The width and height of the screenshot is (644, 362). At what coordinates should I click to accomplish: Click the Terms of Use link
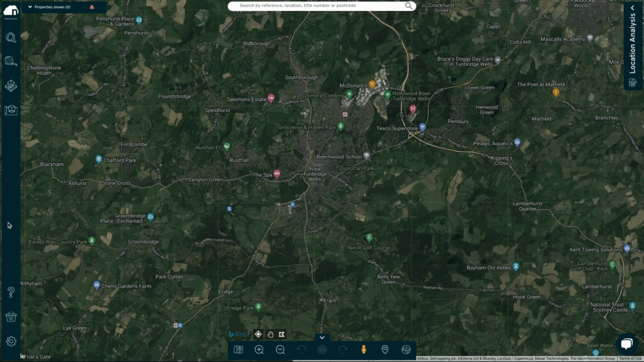coord(630,358)
